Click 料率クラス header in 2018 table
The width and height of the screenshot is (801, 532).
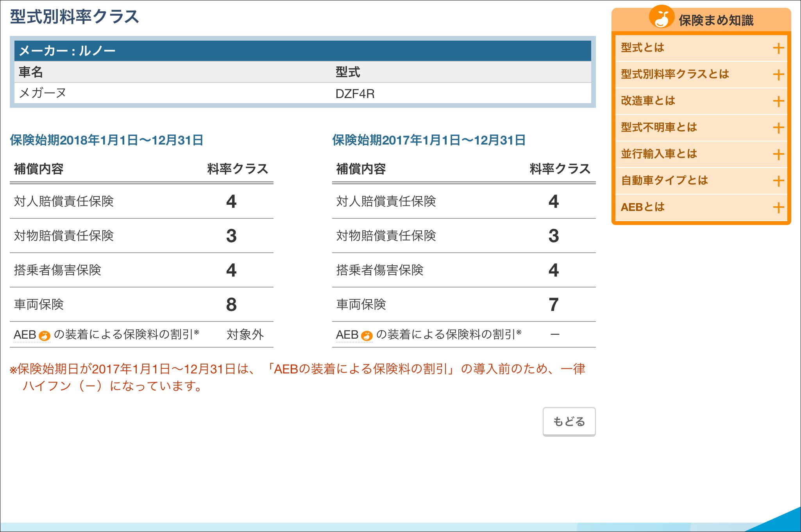(x=238, y=169)
